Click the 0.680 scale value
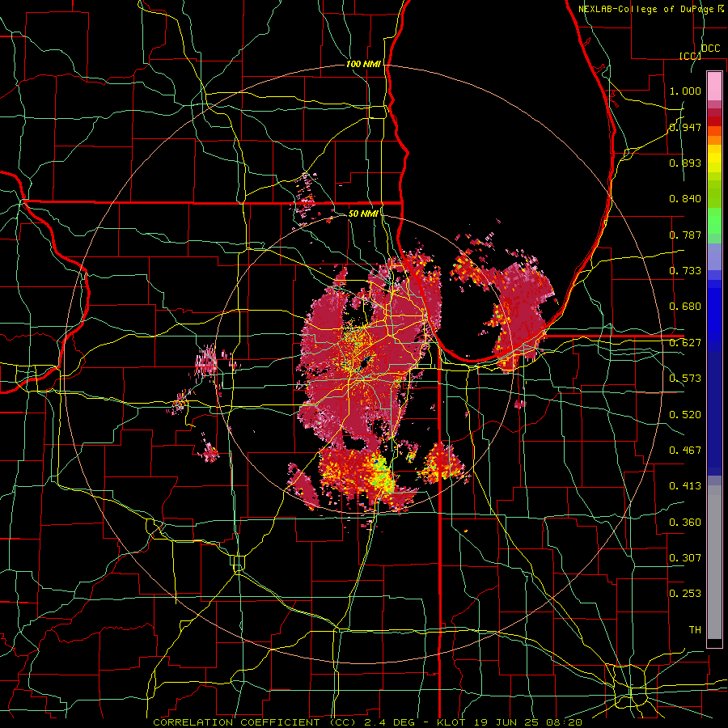Viewport: 728px width, 728px height. [x=685, y=307]
